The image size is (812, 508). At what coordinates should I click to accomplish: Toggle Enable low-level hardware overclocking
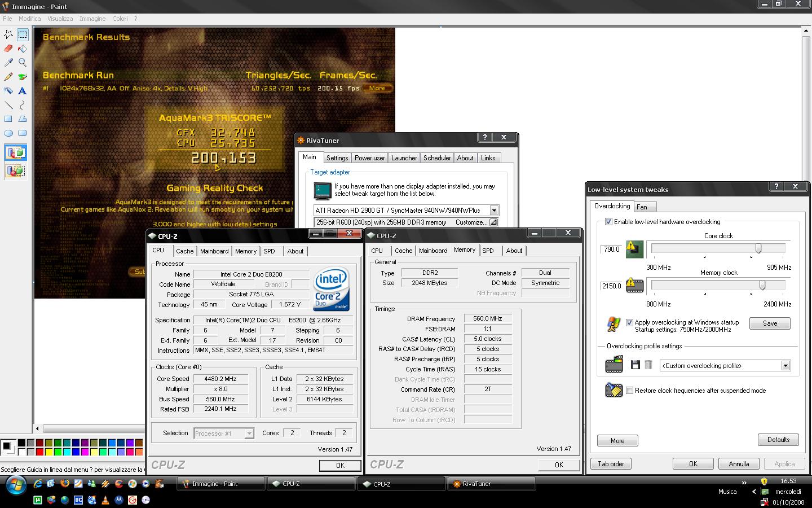pyautogui.click(x=608, y=222)
